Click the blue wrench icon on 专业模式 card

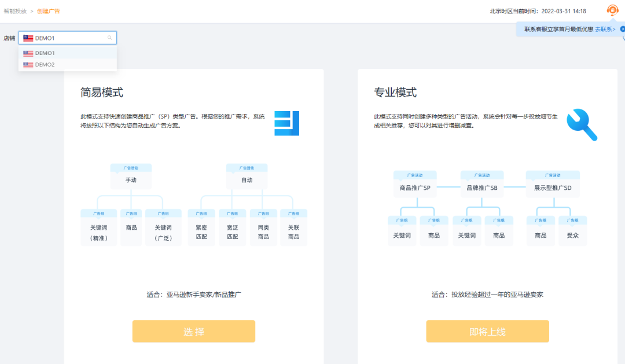coord(582,124)
